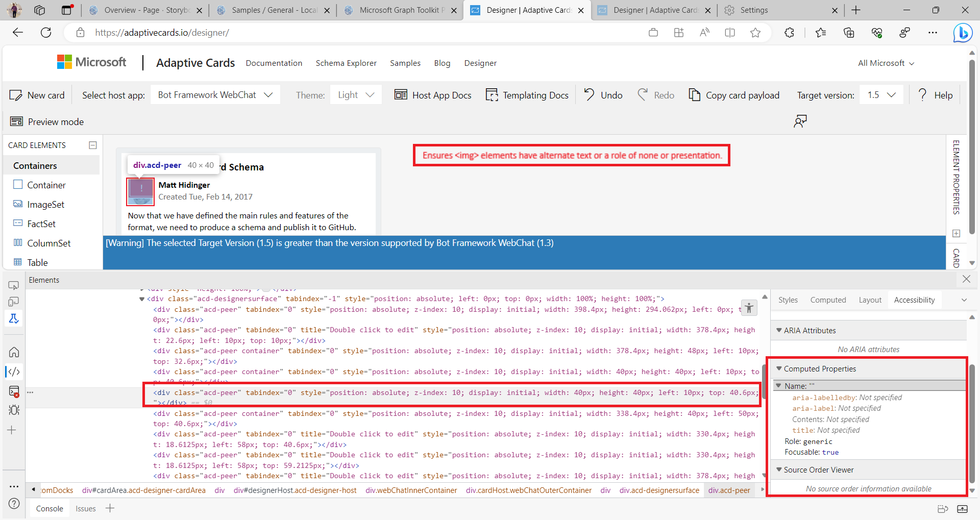Select the Elements tool in DevTools sidebar
Screen dimensions: 980x520
[x=14, y=372]
